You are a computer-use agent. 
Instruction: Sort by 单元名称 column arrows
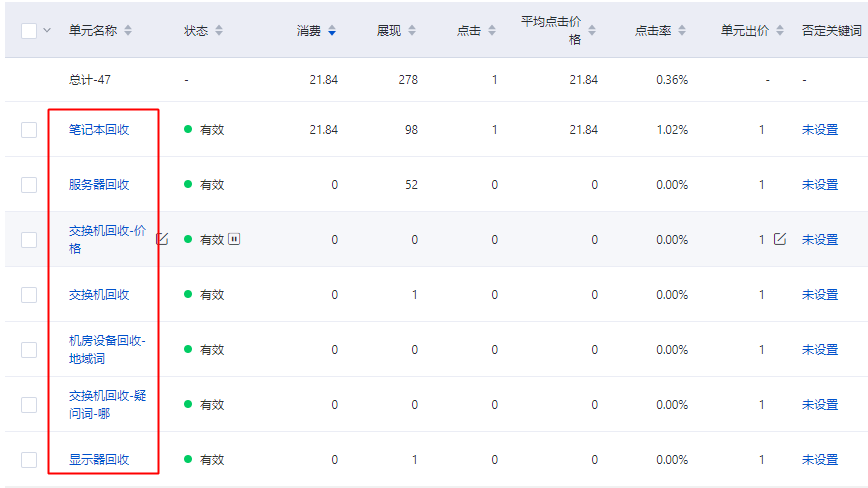(128, 30)
